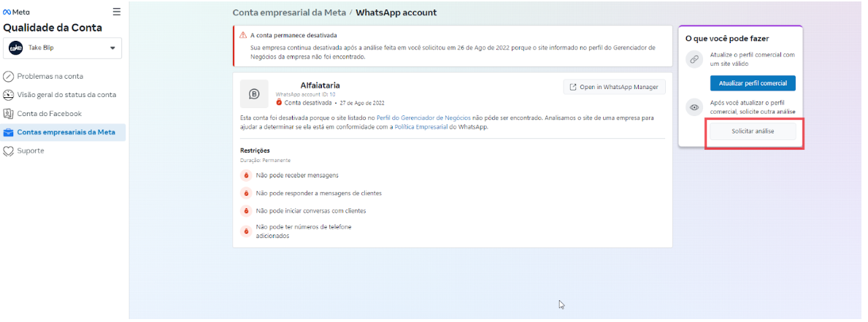868x322 pixels.
Task: Click the Qualidade da Conta title
Action: 53,28
